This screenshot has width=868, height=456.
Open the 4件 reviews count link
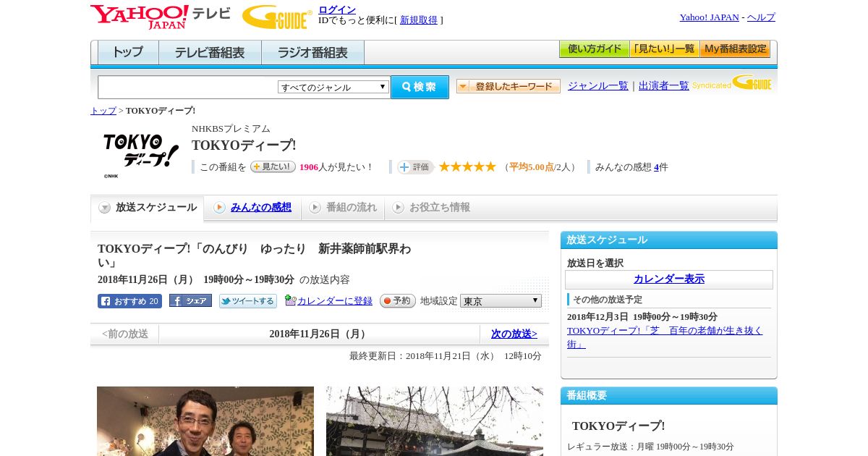click(656, 167)
